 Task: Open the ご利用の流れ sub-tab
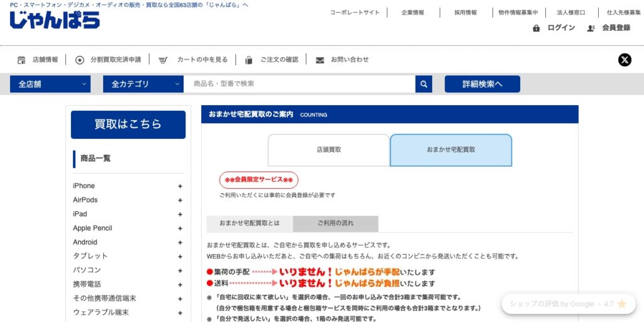[336, 223]
